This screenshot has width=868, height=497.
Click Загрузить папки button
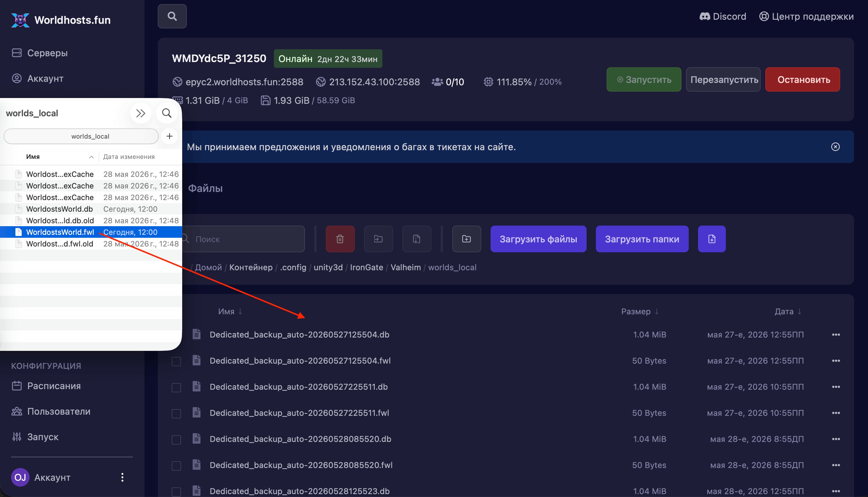click(x=642, y=239)
